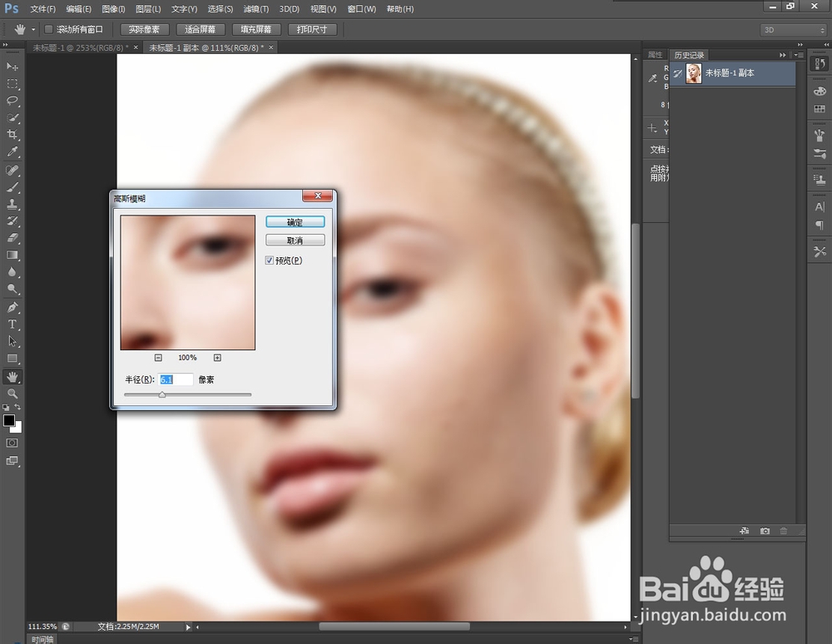The height and width of the screenshot is (644, 832).
Task: Click the background color swatch
Action: click(18, 429)
